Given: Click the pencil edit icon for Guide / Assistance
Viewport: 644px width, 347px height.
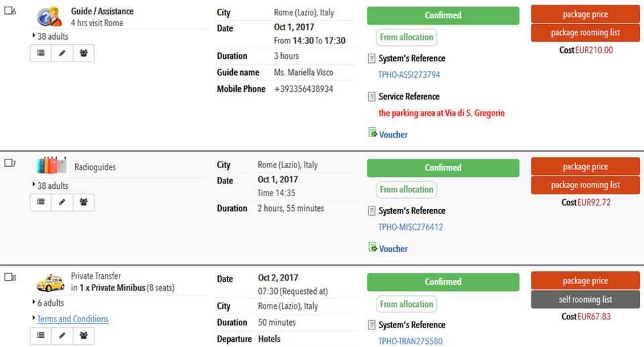Looking at the screenshot, I should tap(62, 53).
